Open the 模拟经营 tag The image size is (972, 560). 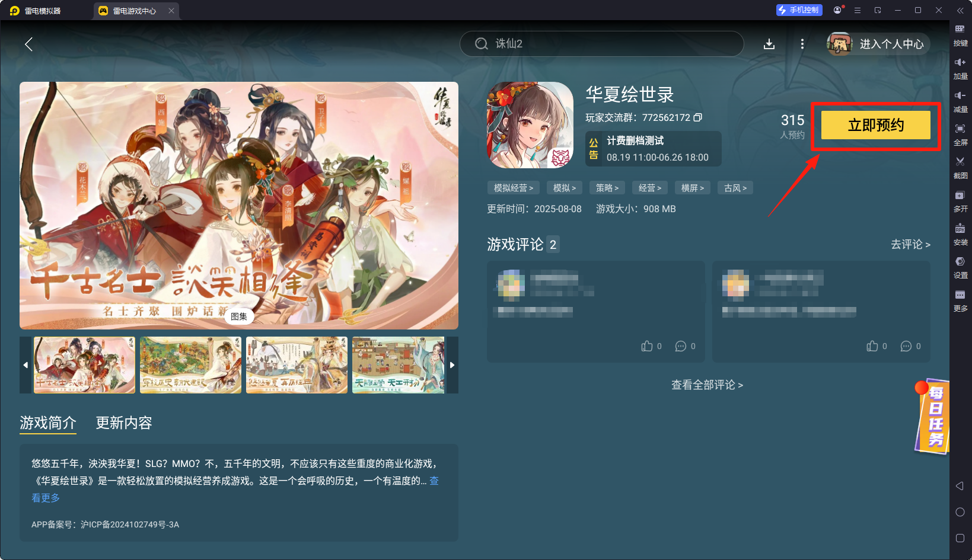[514, 188]
